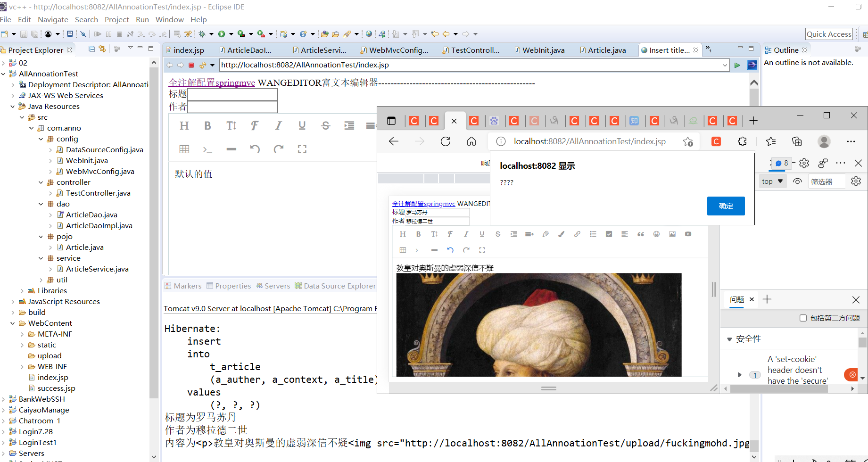The image size is (868, 462).
Task: Open DevTools settings via the gear icon
Action: click(x=804, y=163)
